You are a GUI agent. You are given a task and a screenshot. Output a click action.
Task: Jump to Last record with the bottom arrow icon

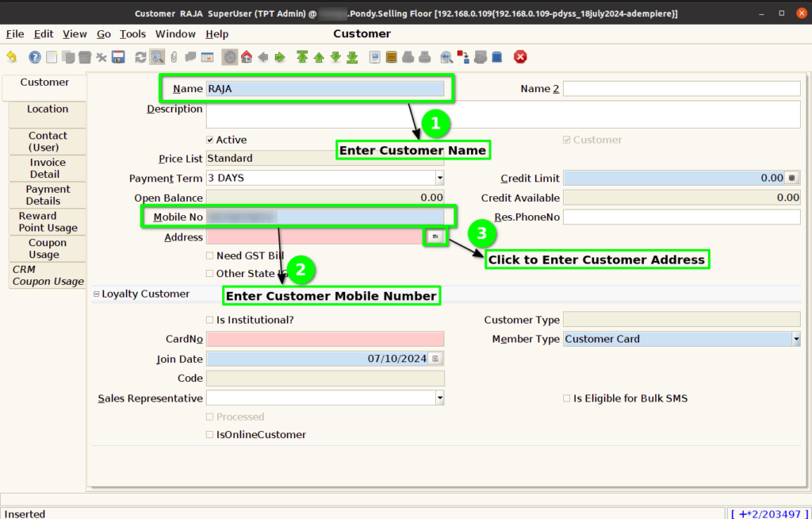(x=353, y=57)
